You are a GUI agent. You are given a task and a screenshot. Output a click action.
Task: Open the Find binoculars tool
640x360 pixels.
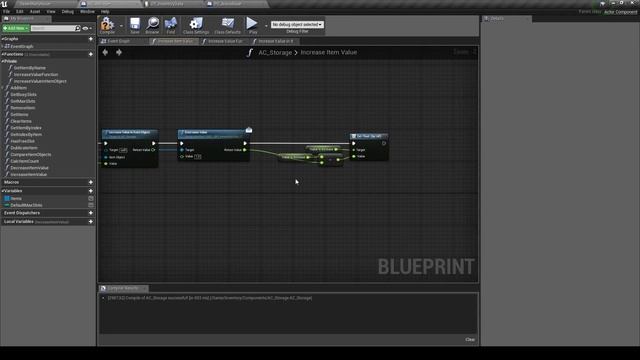click(x=171, y=25)
